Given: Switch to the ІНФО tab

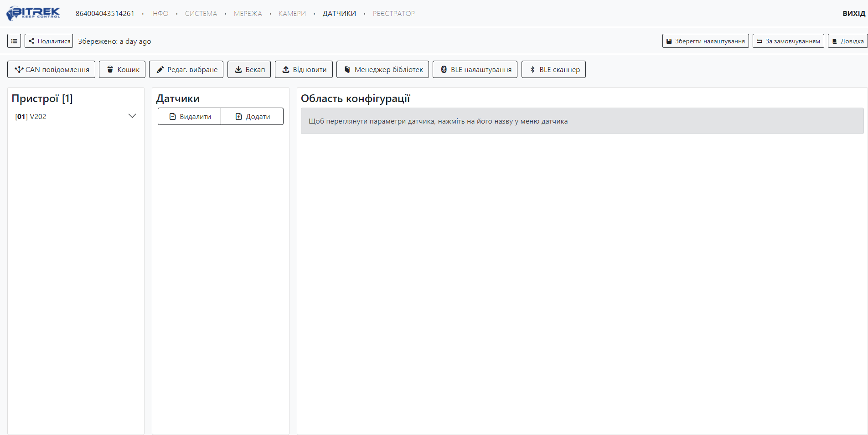Looking at the screenshot, I should click(x=160, y=14).
